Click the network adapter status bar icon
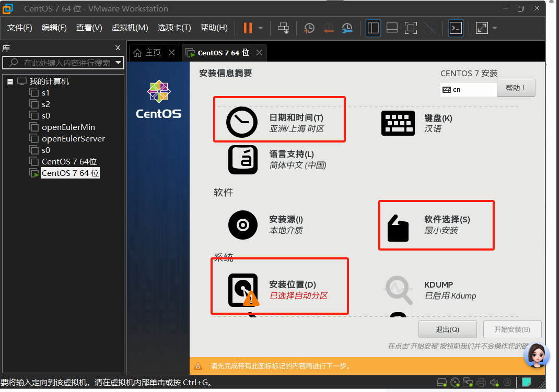Image resolution: width=559 pixels, height=392 pixels. (468, 383)
